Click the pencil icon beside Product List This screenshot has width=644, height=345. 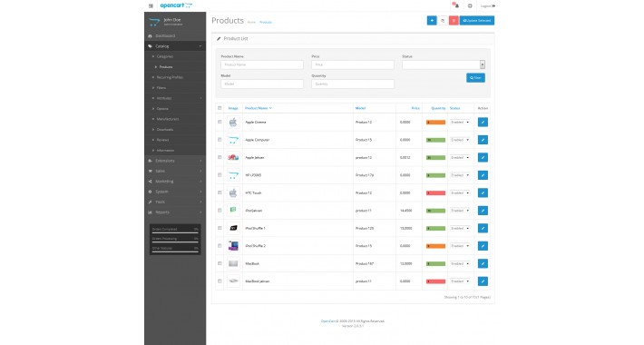click(x=219, y=39)
